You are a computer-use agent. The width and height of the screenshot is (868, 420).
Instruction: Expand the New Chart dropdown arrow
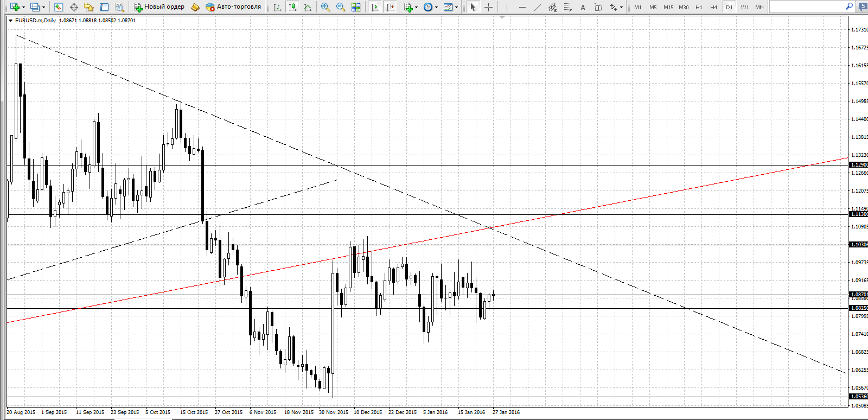(23, 7)
